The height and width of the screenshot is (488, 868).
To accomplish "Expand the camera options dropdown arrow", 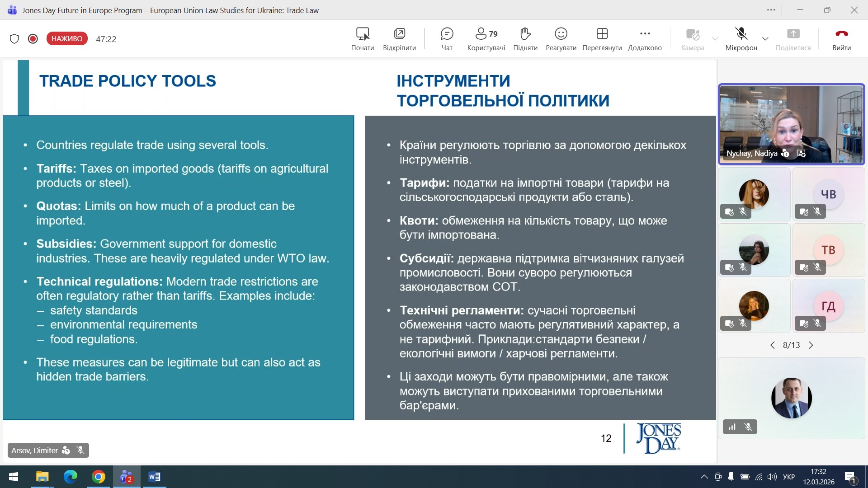I will [x=715, y=39].
